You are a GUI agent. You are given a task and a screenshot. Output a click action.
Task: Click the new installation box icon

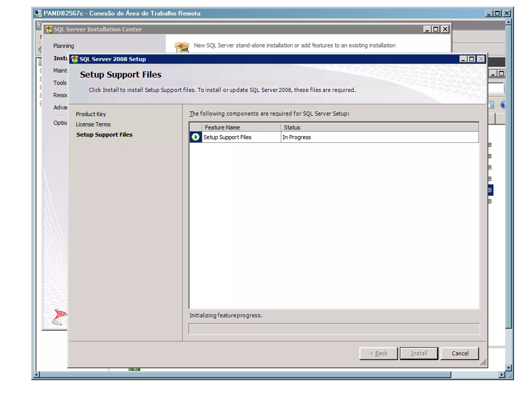coord(182,47)
